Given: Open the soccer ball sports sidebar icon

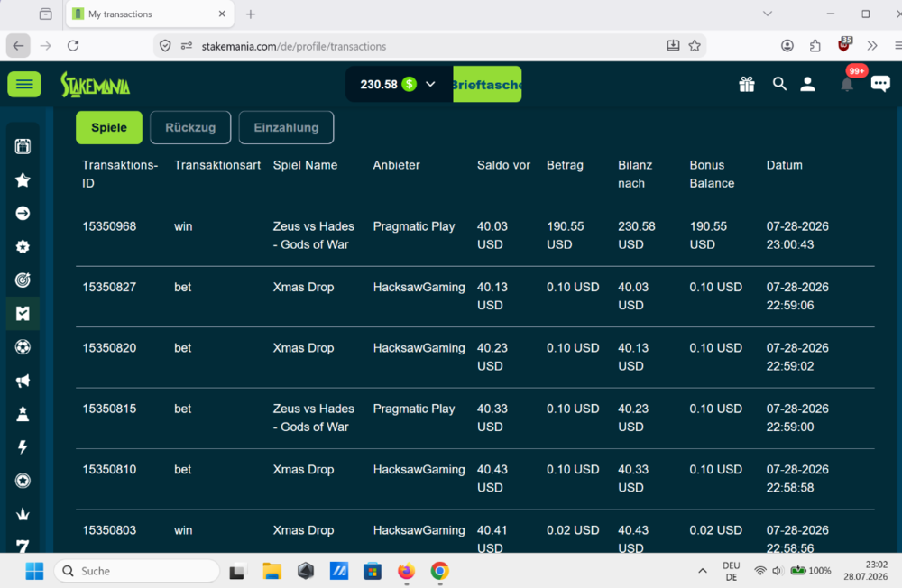Looking at the screenshot, I should (x=23, y=347).
